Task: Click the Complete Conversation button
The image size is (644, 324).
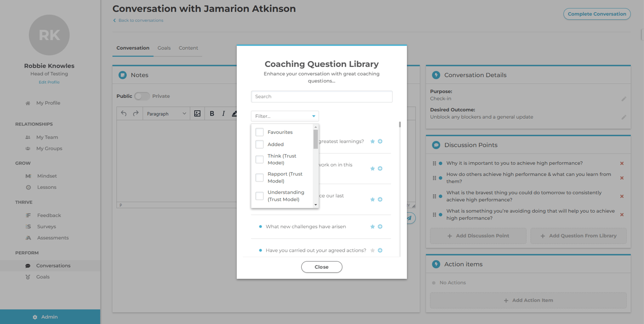Action: pos(597,14)
